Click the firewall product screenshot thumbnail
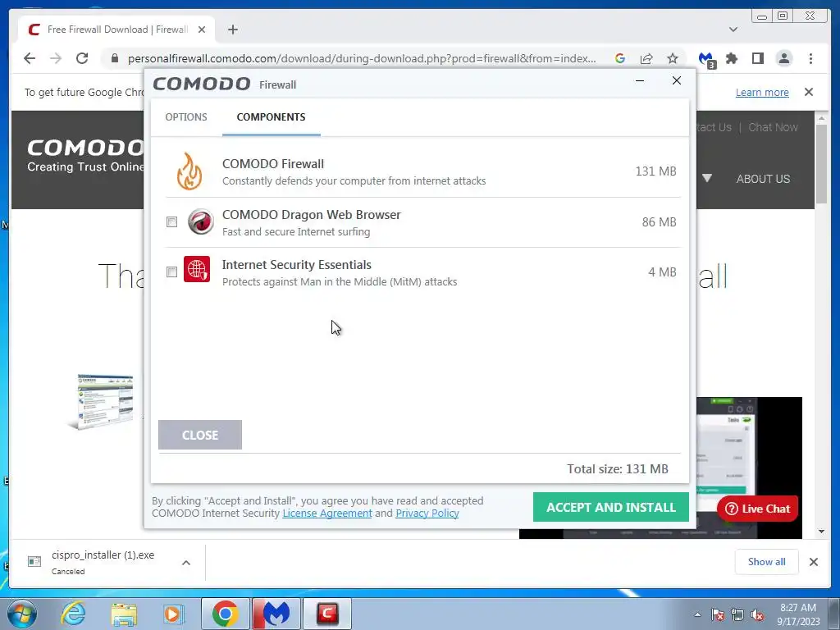 102,401
